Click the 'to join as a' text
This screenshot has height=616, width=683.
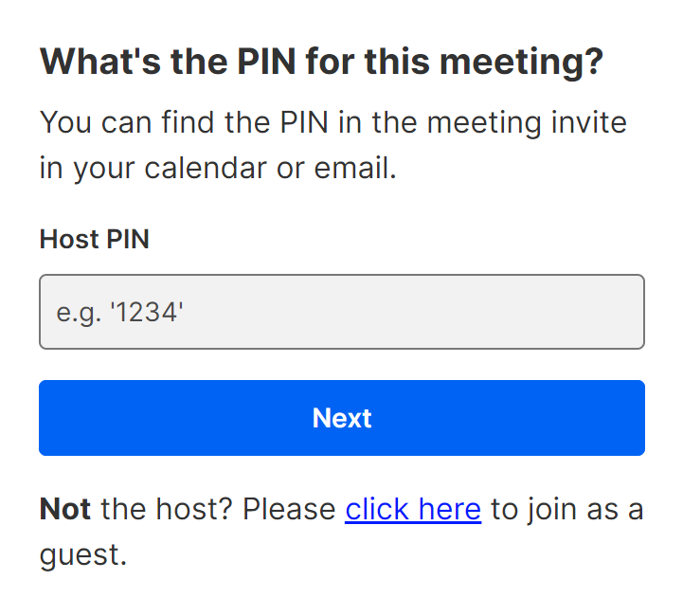pyautogui.click(x=566, y=510)
